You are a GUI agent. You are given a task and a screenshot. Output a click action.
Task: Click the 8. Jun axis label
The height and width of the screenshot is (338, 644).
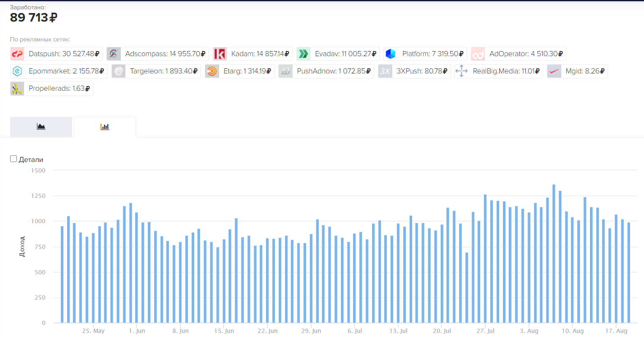click(181, 331)
